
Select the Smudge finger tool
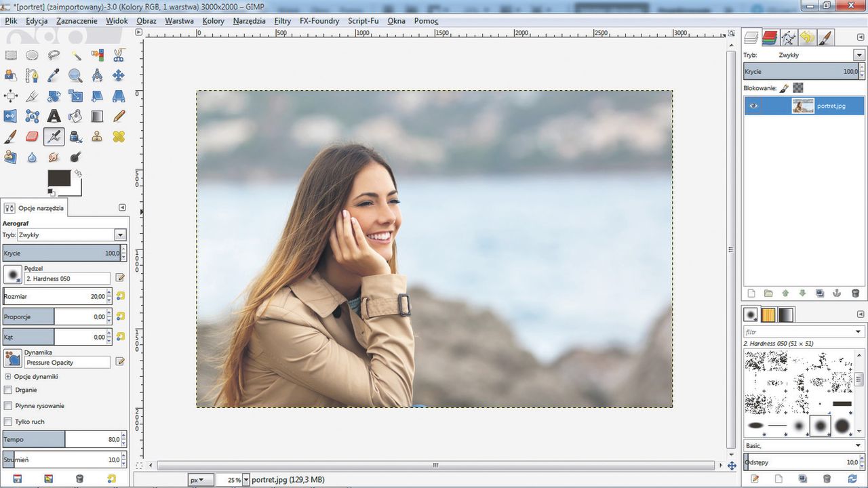click(x=54, y=157)
